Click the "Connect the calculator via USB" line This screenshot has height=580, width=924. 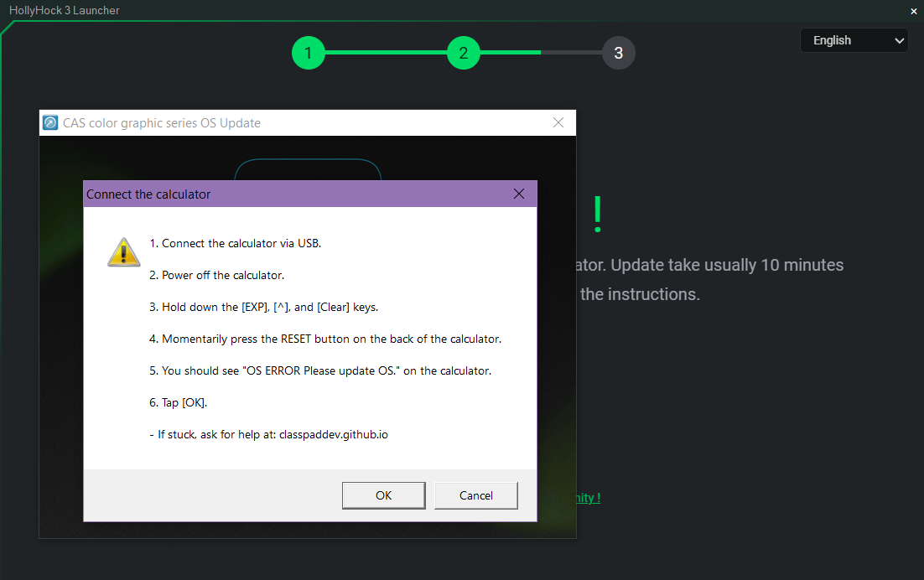click(x=235, y=243)
